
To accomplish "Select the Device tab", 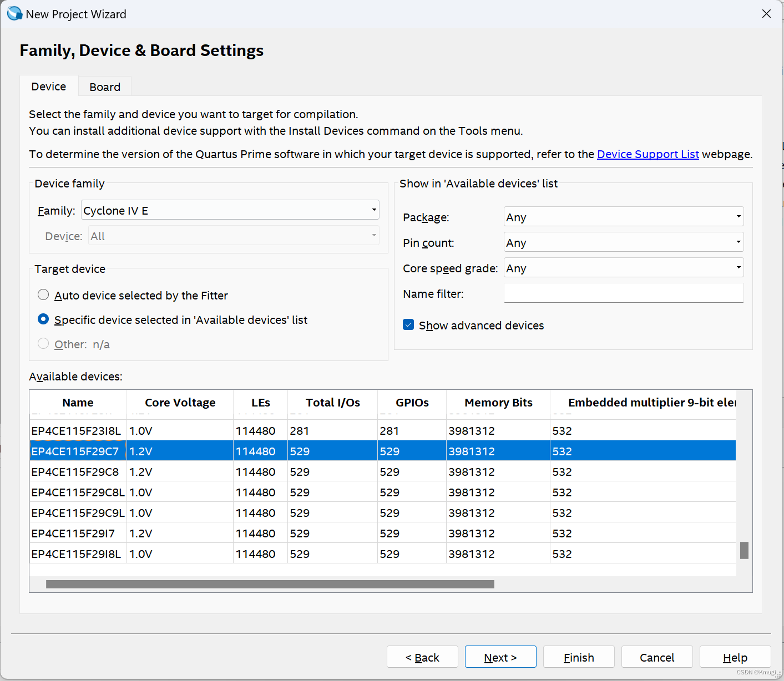I will (x=49, y=87).
